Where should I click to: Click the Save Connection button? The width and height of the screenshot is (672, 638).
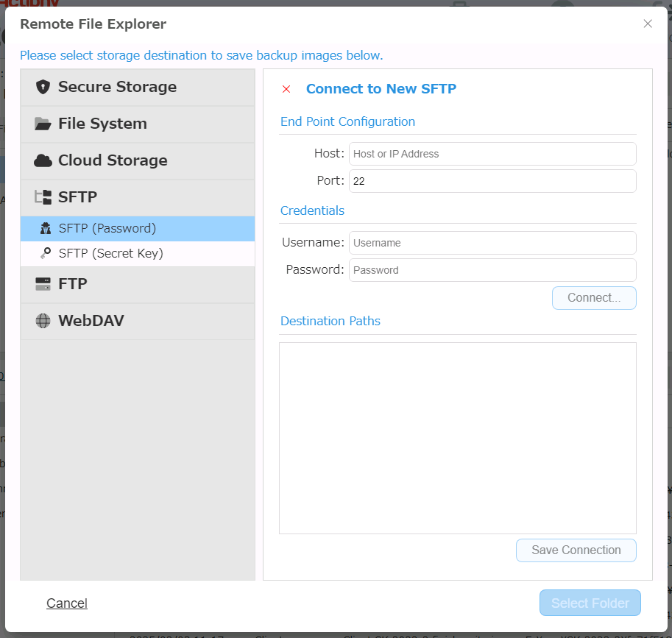pyautogui.click(x=576, y=550)
